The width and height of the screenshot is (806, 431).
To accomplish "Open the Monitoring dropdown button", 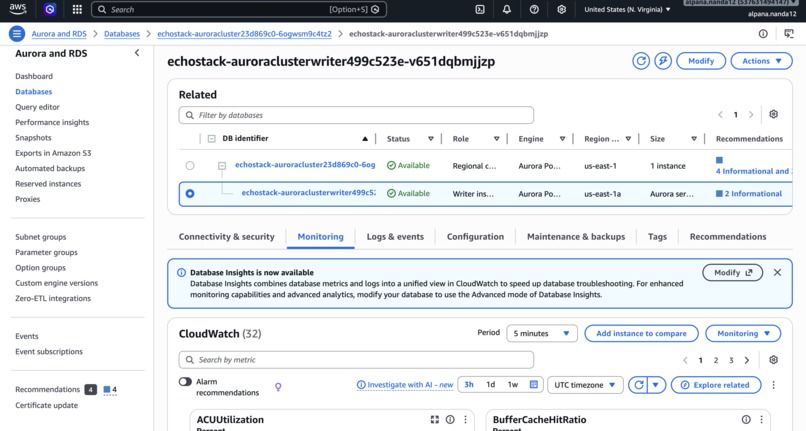I will [743, 333].
